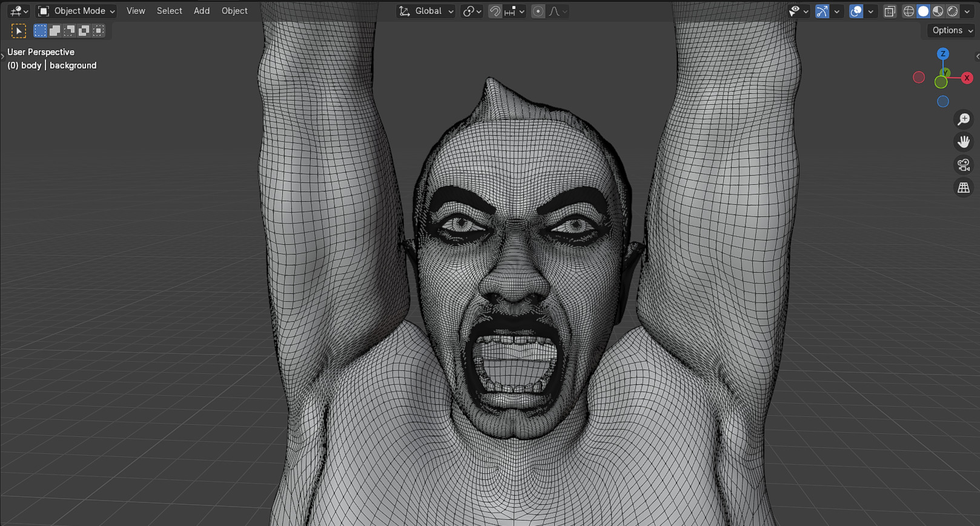Open the Add menu
The width and height of the screenshot is (980, 526).
tap(202, 11)
